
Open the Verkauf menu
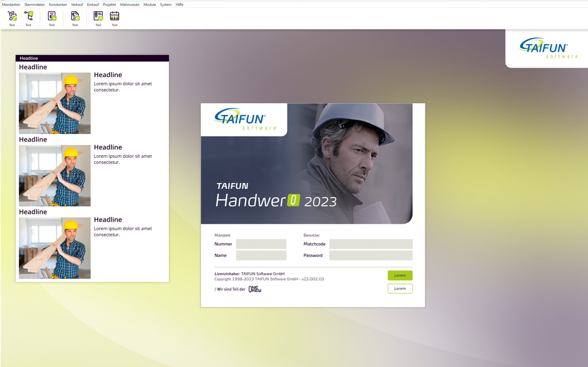(77, 5)
